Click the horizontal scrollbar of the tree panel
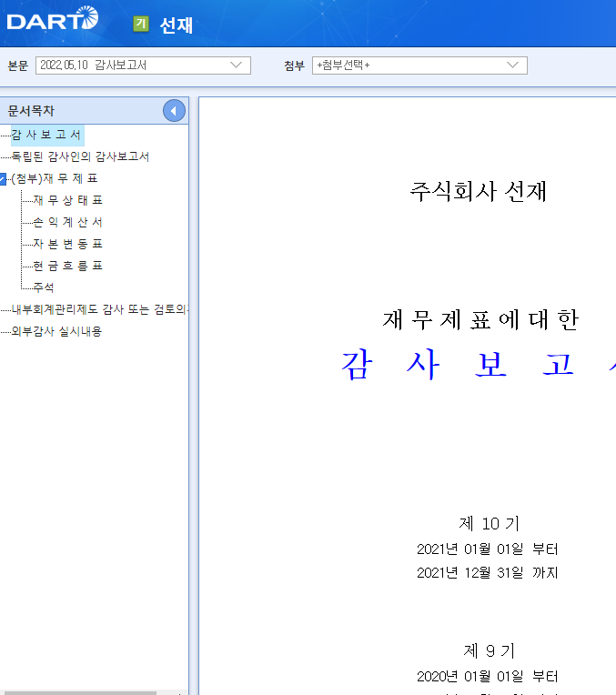 point(80,692)
